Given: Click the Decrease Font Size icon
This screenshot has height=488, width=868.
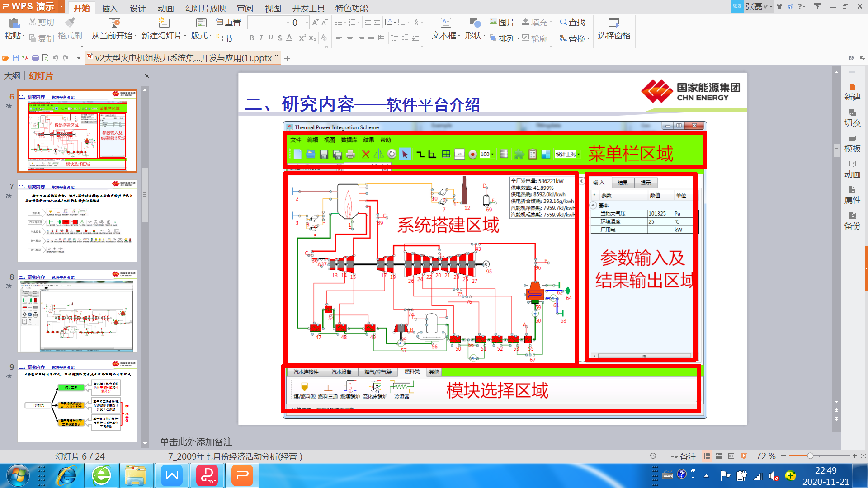Looking at the screenshot, I should point(324,22).
